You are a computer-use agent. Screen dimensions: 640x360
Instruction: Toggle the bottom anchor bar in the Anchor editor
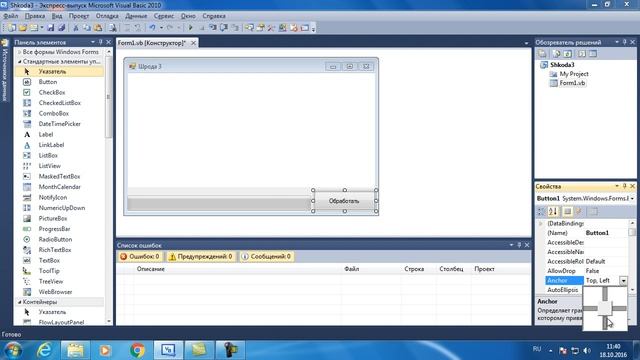click(x=605, y=322)
